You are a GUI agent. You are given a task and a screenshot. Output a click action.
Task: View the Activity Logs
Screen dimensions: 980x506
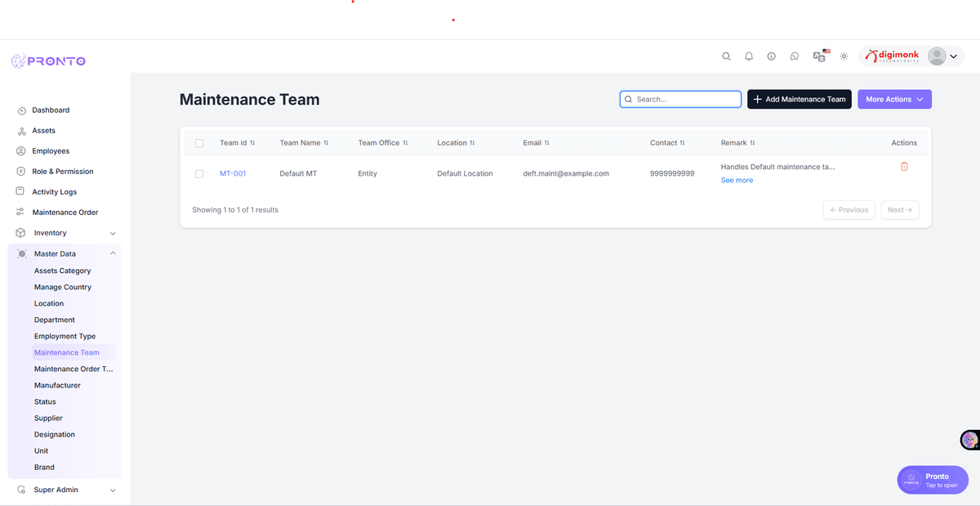click(54, 191)
